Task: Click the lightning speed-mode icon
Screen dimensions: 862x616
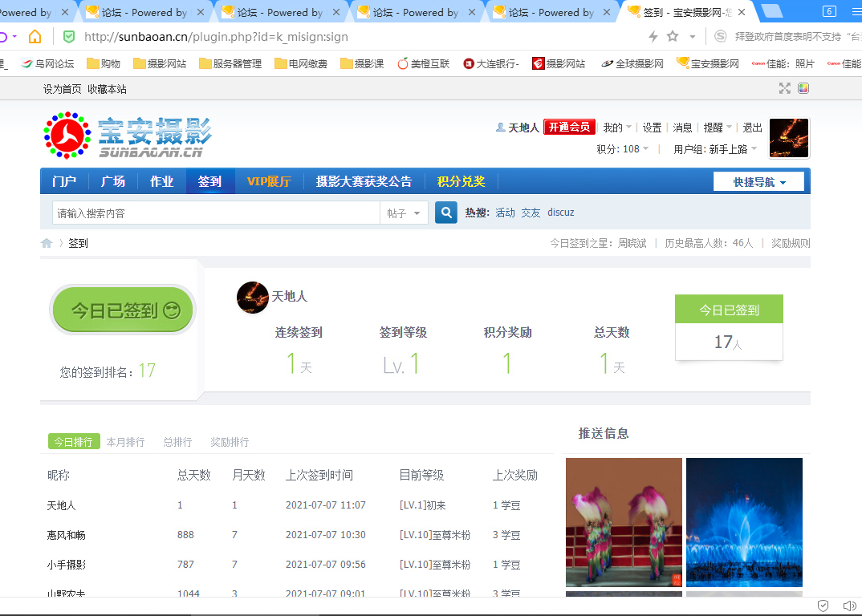Action: click(x=653, y=36)
